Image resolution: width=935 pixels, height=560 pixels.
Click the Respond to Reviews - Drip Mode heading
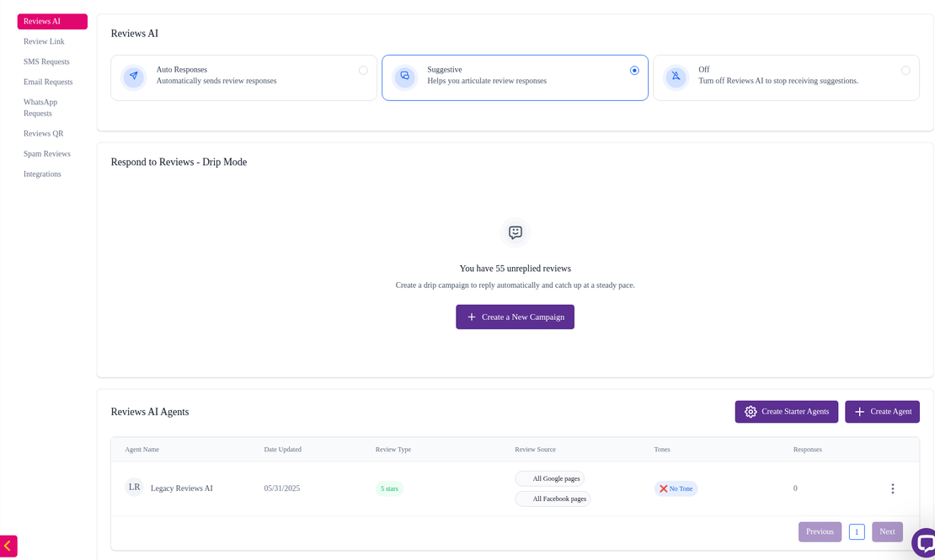point(179,163)
